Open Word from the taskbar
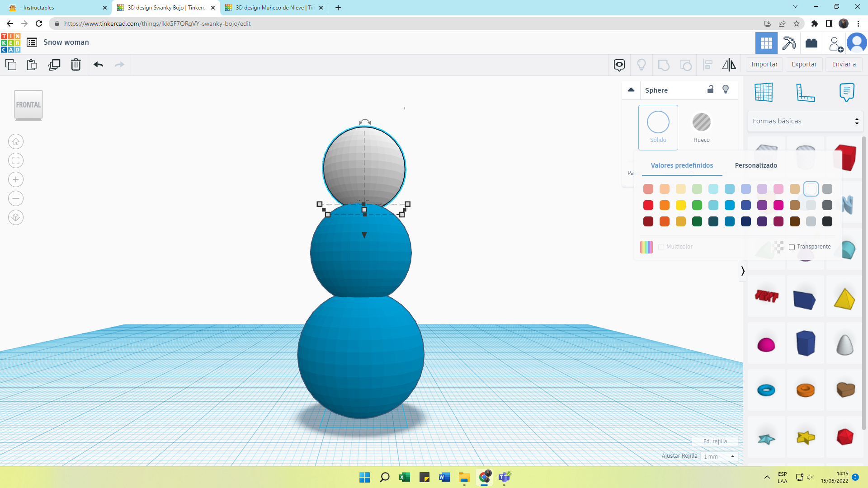Screen dimensions: 868x488 coord(444,477)
